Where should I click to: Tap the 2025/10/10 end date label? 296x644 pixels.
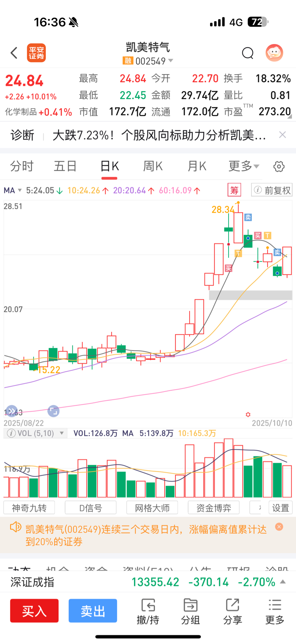pyautogui.click(x=272, y=423)
